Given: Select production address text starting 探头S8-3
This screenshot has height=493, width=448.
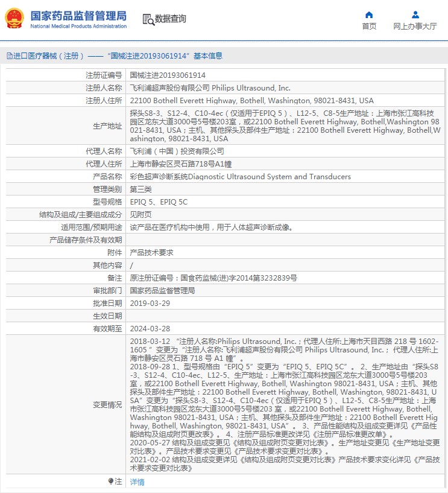Looking at the screenshot, I should tap(285, 126).
